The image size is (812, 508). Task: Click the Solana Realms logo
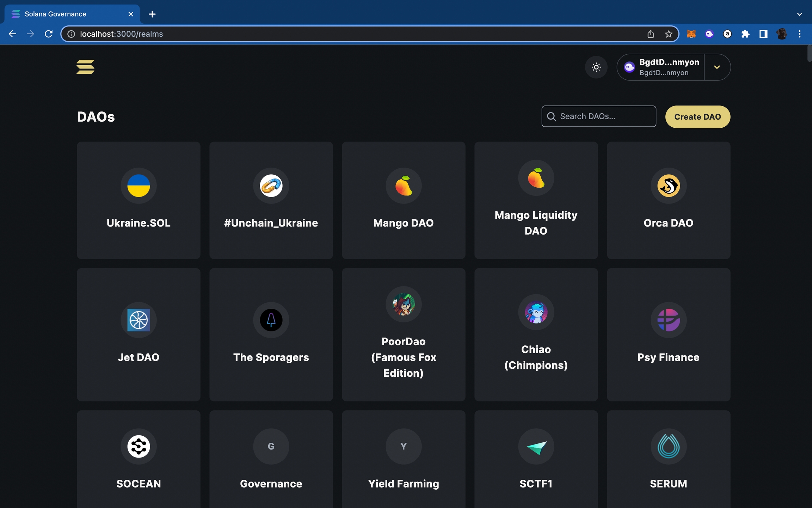[85, 67]
